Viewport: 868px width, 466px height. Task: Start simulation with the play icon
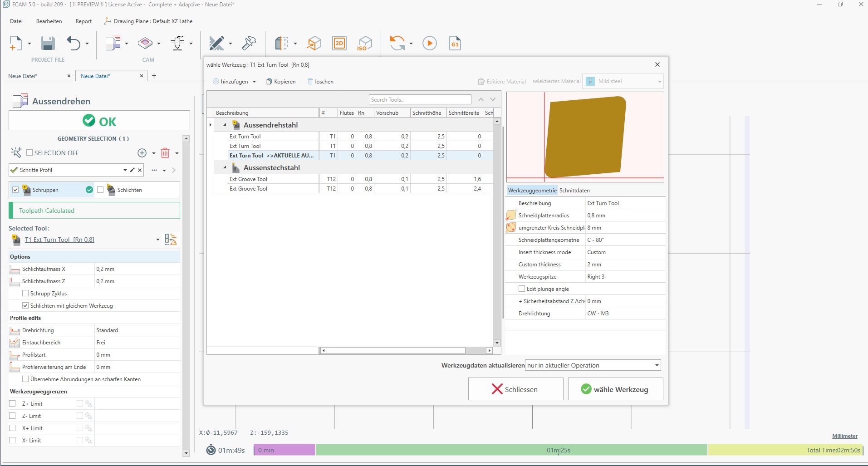pyautogui.click(x=429, y=44)
